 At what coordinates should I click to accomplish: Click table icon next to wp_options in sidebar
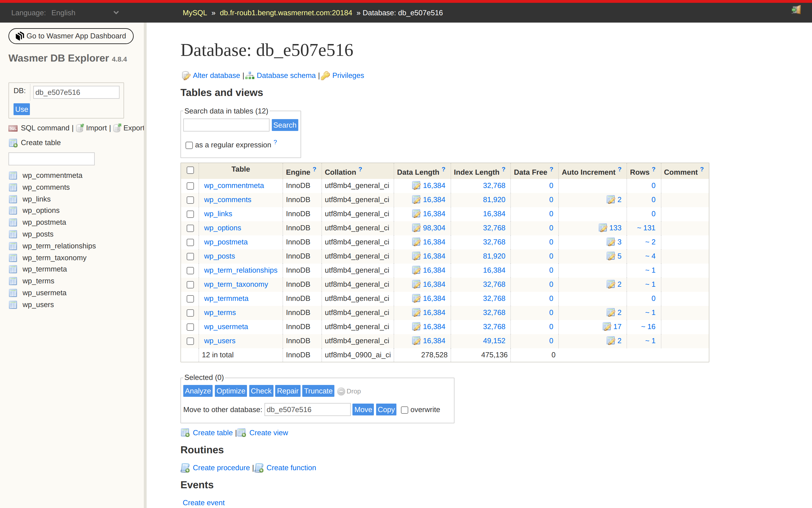point(13,211)
